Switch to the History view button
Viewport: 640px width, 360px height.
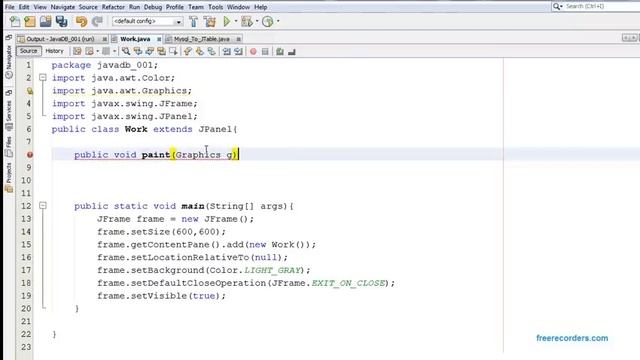(x=54, y=51)
